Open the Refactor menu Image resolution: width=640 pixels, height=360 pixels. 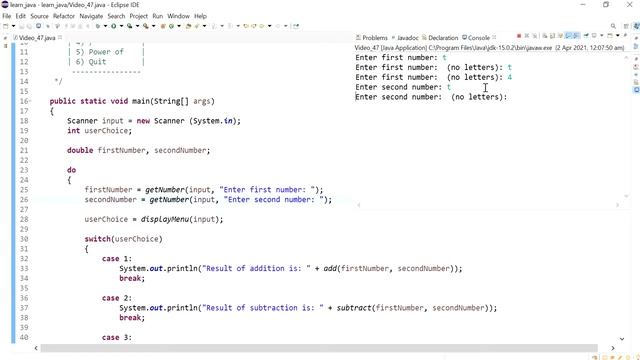64,16
